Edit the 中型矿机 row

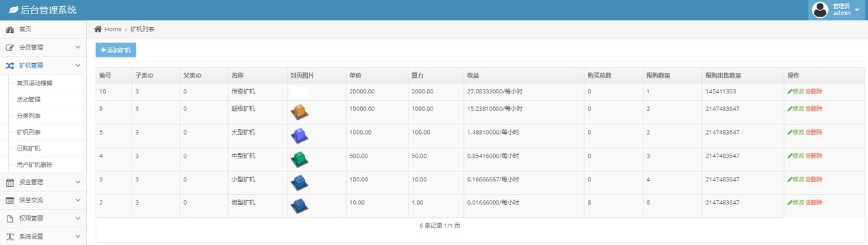point(795,156)
